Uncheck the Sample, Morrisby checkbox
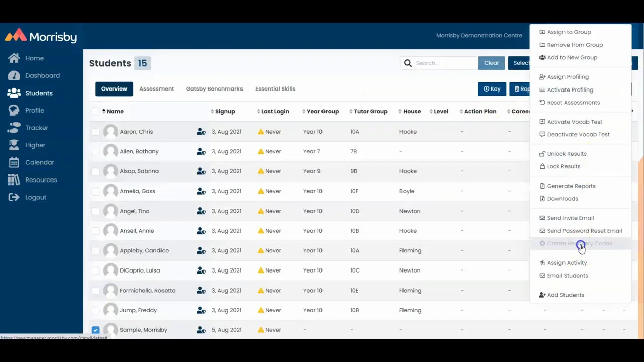This screenshot has height=362, width=644. pyautogui.click(x=95, y=330)
